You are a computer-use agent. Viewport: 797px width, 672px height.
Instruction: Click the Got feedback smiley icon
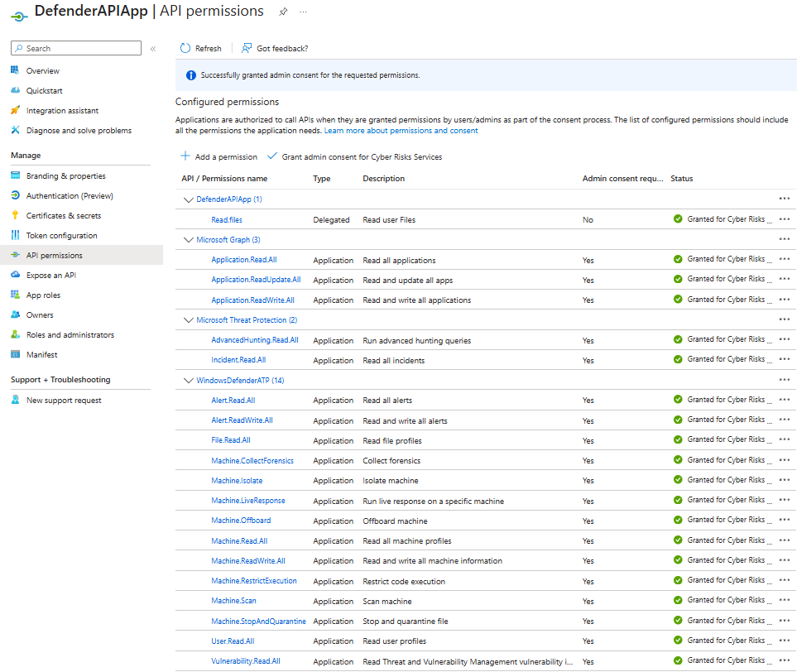(246, 48)
